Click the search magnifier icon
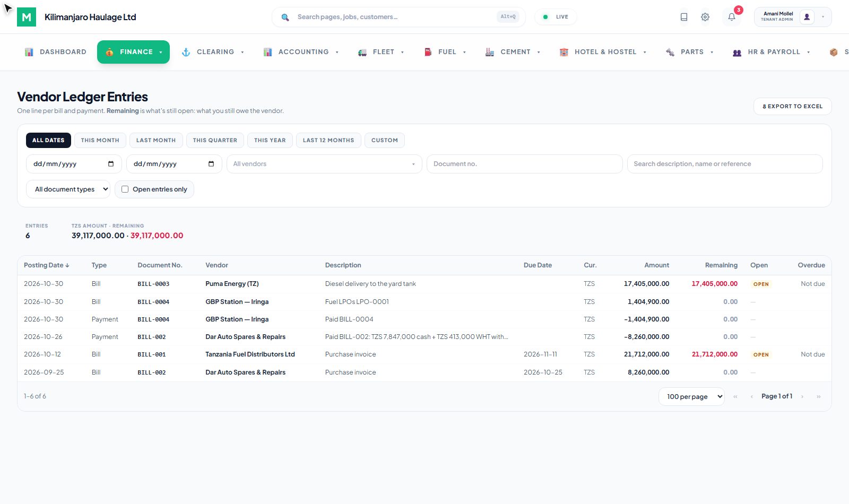Screen dimensions: 849x504 [285, 17]
